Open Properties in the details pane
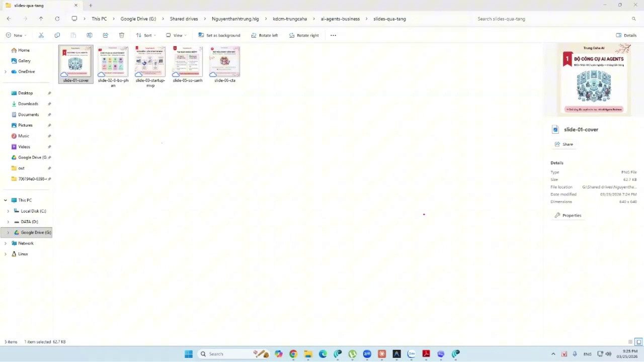 (568, 215)
